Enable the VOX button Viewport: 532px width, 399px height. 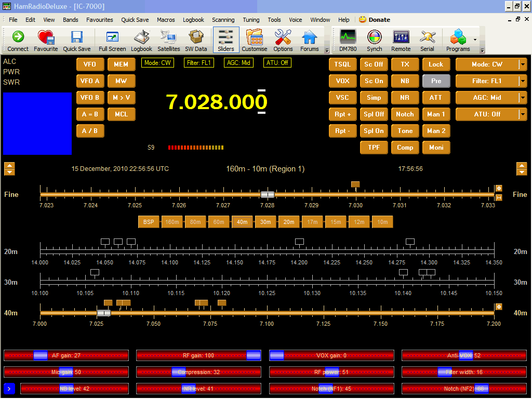tap(343, 81)
